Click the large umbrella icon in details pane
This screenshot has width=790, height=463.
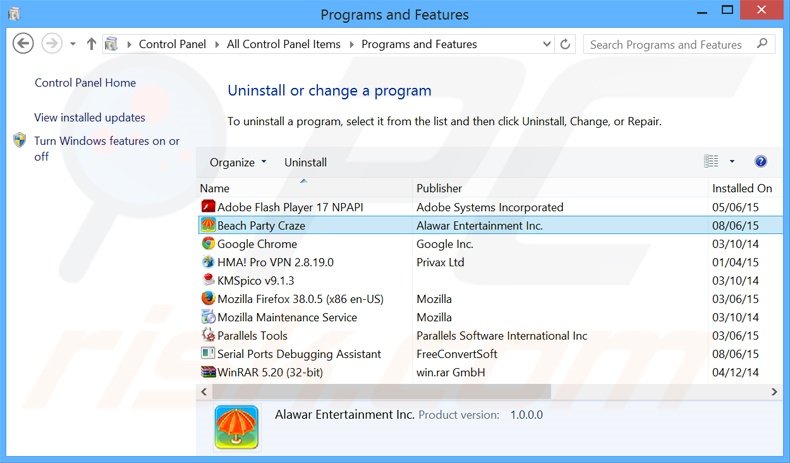[236, 427]
